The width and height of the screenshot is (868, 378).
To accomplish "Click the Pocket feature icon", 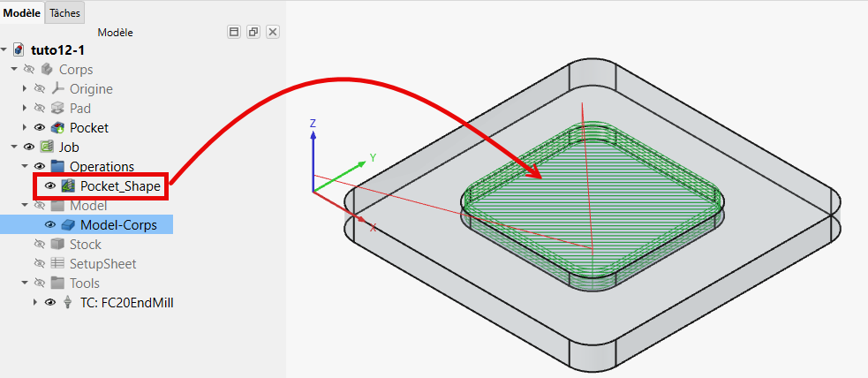I will pos(57,127).
